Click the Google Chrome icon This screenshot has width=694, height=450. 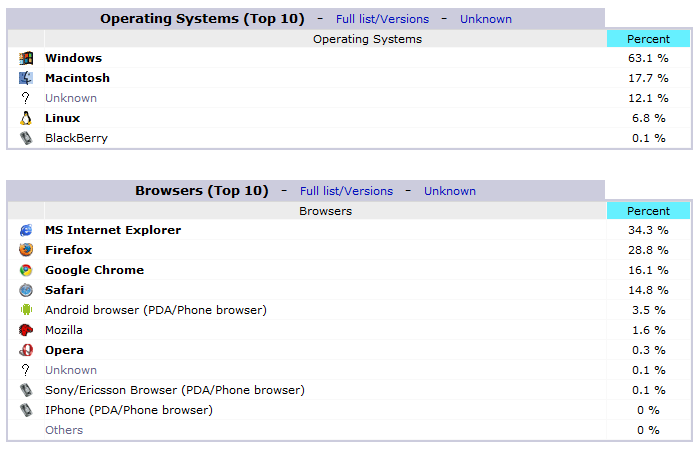pos(26,270)
